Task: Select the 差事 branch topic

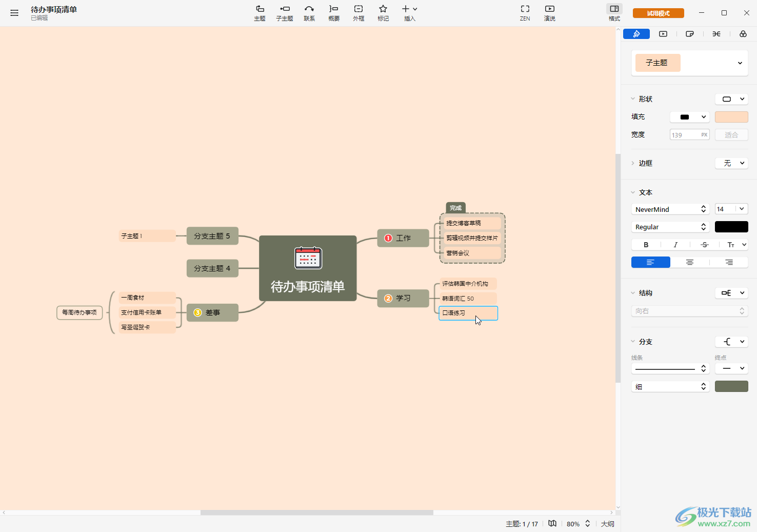Action: [x=212, y=312]
